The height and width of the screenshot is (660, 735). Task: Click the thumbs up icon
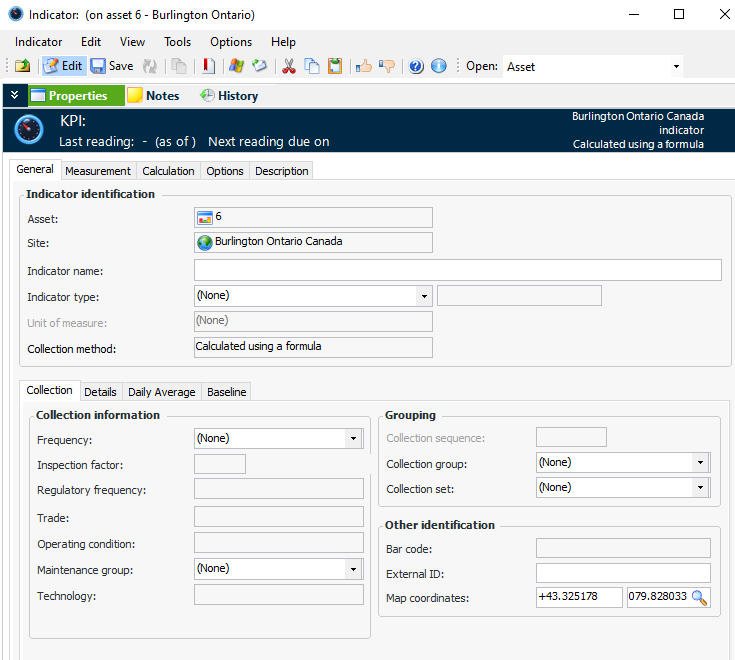(364, 66)
